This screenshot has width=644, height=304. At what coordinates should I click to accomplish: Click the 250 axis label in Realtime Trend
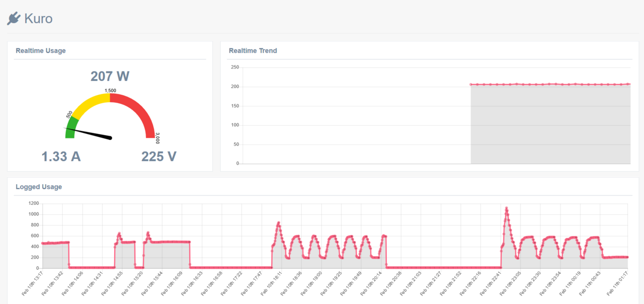click(234, 67)
